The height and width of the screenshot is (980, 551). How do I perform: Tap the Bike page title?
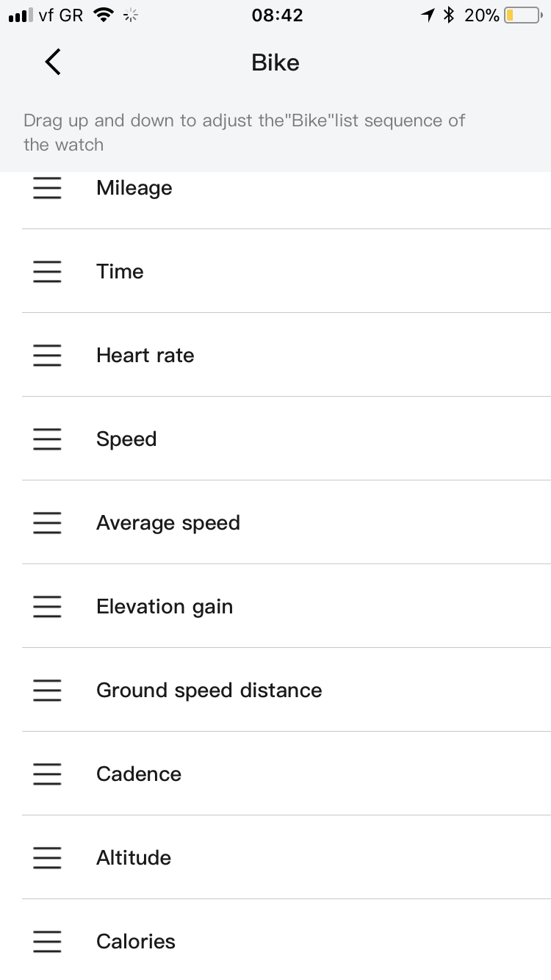click(275, 62)
